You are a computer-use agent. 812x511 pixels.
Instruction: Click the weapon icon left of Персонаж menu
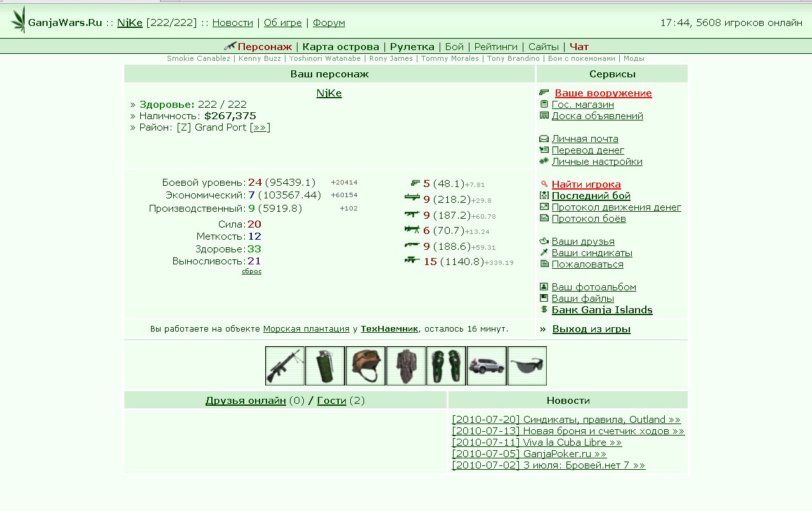[230, 46]
